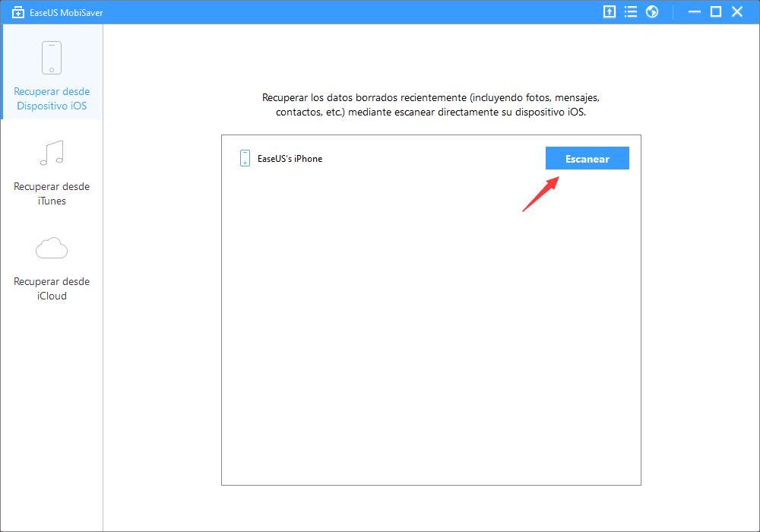Click the recovery description text above device list
The width and height of the screenshot is (760, 532).
431,105
